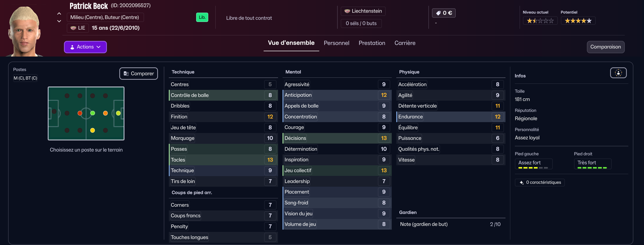Switch to the Personnel tab
Viewport: 644px width, 245px height.
pyautogui.click(x=336, y=43)
